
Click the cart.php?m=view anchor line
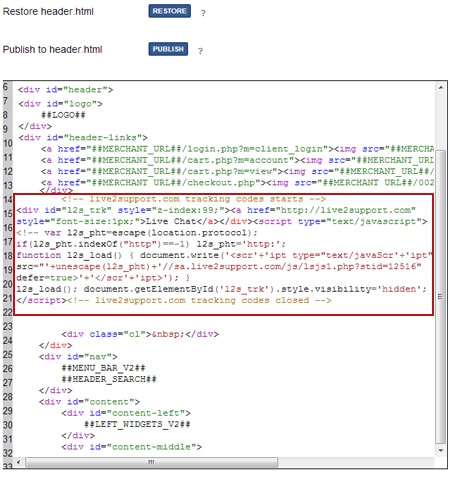(x=237, y=171)
